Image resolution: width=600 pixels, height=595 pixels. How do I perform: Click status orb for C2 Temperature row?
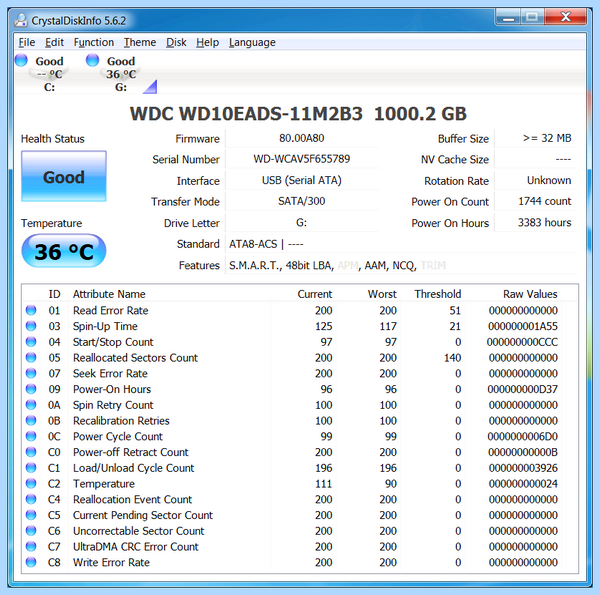tap(31, 483)
